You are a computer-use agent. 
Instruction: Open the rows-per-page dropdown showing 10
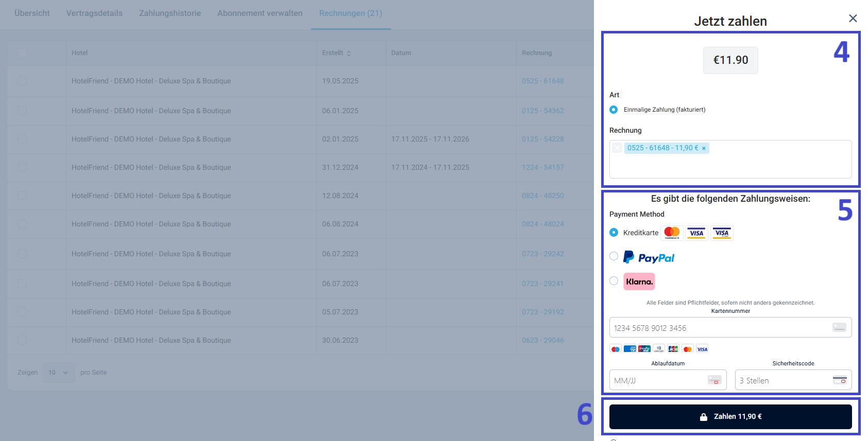pyautogui.click(x=59, y=373)
